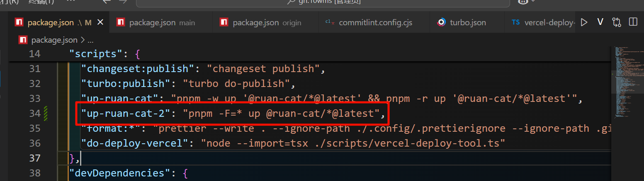Viewport: 644px width, 181px height.
Task: Go forward with the right arrow
Action: coord(123,1)
